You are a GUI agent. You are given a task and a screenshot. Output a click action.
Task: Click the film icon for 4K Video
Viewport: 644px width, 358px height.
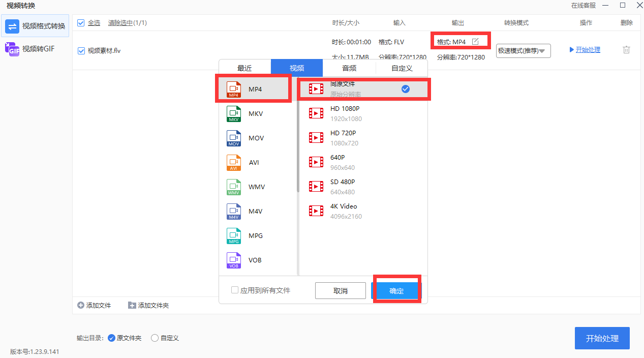316,211
